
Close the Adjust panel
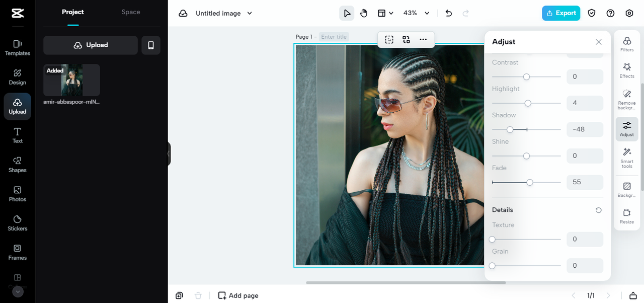pyautogui.click(x=599, y=42)
